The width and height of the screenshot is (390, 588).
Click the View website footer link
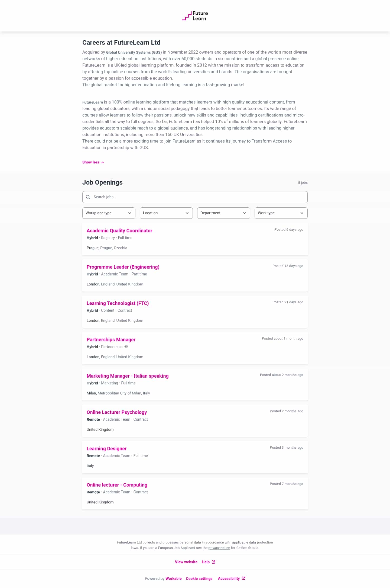186,562
